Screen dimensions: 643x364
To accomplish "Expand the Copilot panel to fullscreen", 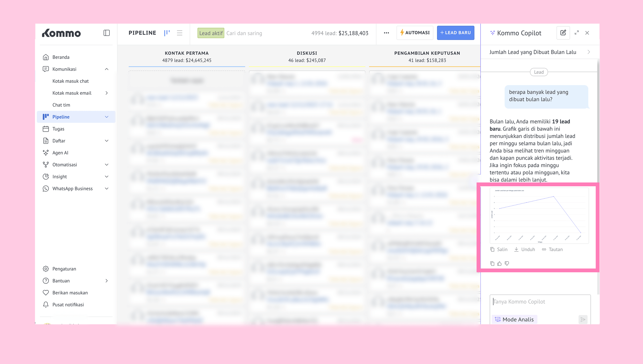I will tap(577, 33).
